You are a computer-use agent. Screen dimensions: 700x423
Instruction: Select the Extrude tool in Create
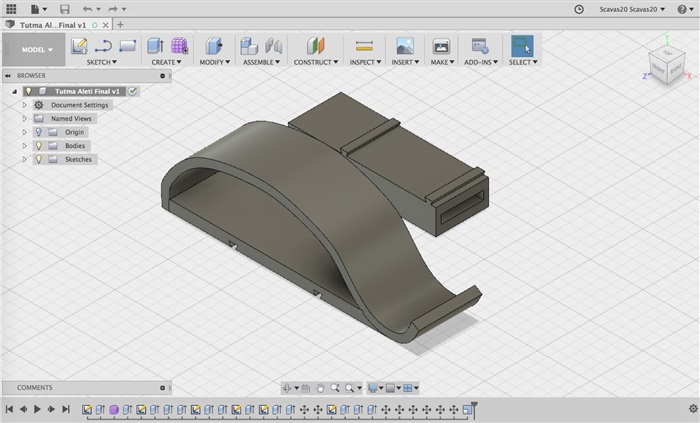click(x=155, y=46)
